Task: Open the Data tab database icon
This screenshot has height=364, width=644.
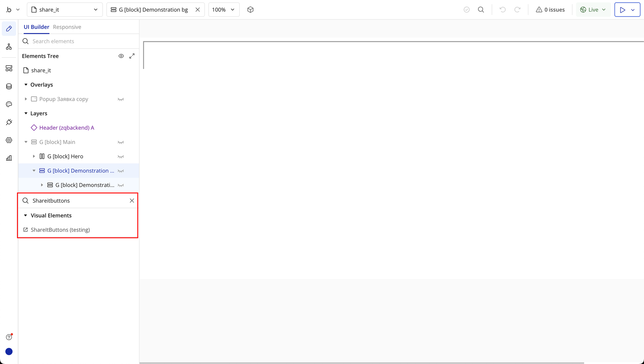Action: (x=9, y=86)
